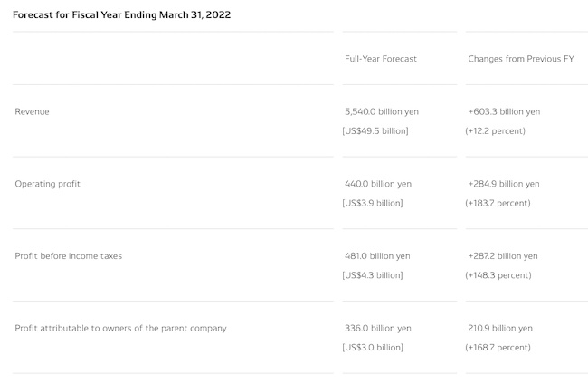This screenshot has height=384, width=588.
Task: Select the +183.7 percent value
Action: pos(499,203)
